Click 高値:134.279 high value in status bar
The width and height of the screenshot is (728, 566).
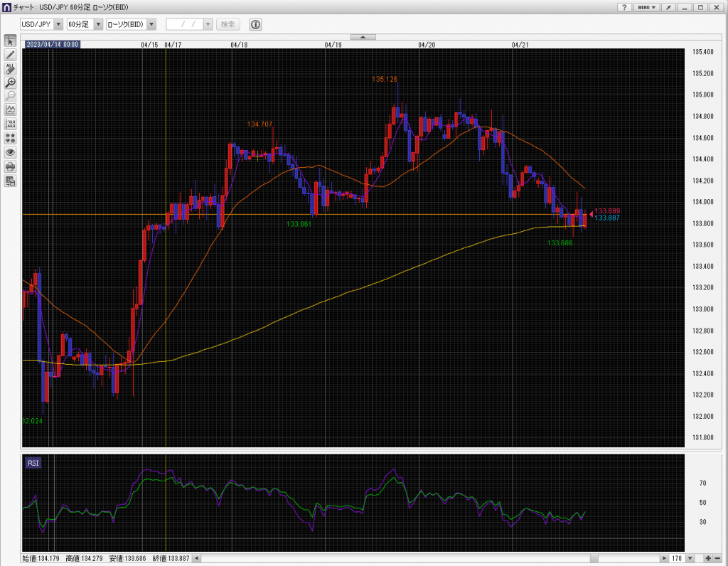[84, 558]
